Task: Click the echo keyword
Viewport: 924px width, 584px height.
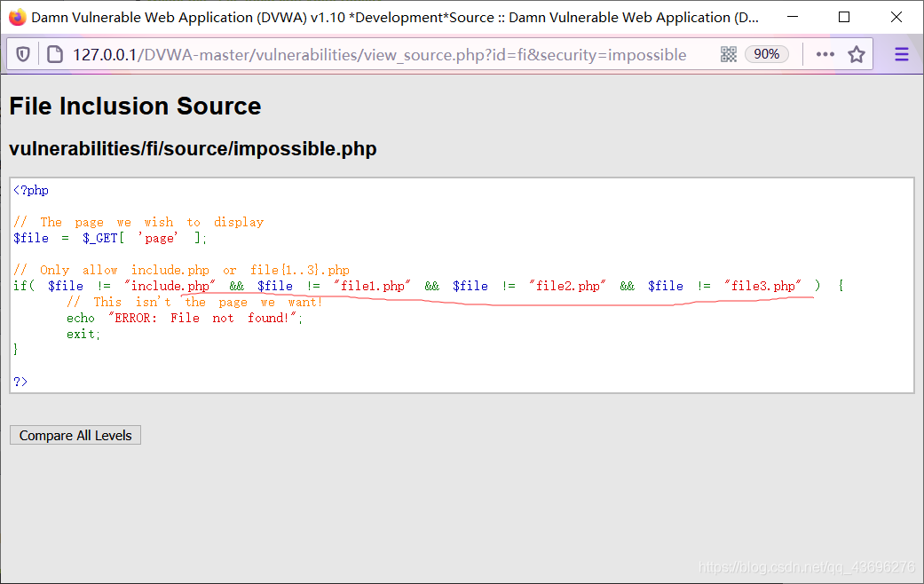Action: tap(81, 318)
